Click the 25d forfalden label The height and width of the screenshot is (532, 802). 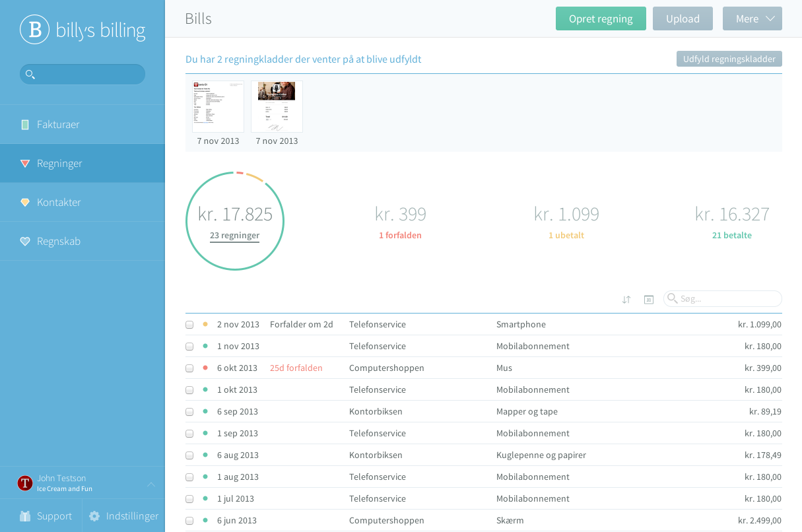coord(296,368)
